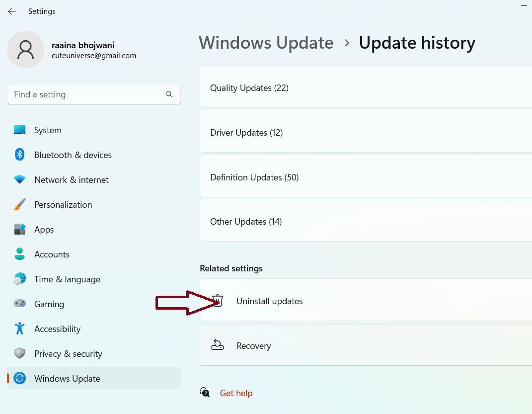Image resolution: width=532 pixels, height=414 pixels.
Task: Select Time & language in sidebar
Action: click(67, 279)
